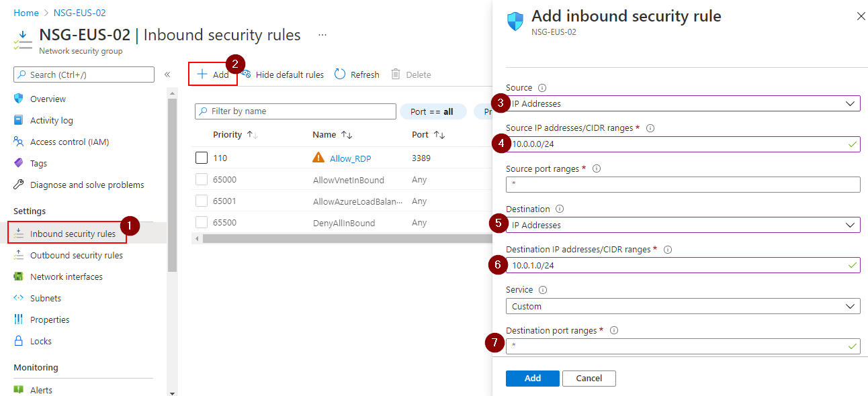868x396 pixels.
Task: Open the ellipsis more options menu
Action: point(322,35)
